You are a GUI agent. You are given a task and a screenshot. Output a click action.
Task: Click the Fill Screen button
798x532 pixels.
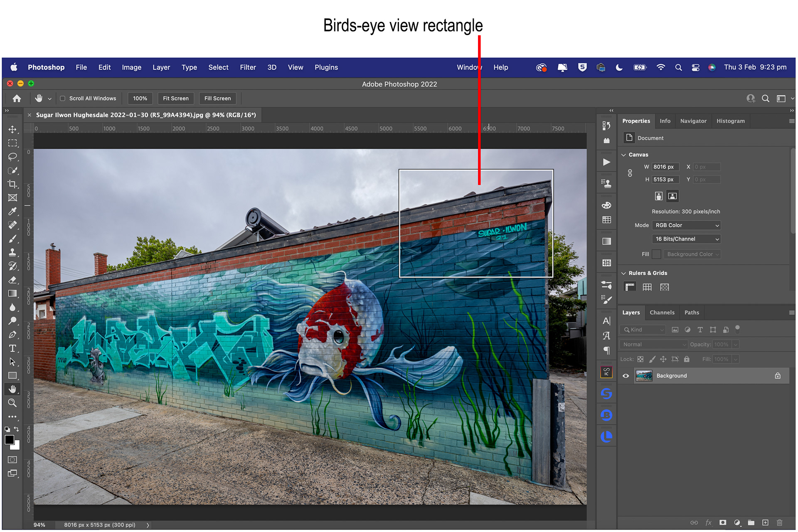pyautogui.click(x=217, y=99)
